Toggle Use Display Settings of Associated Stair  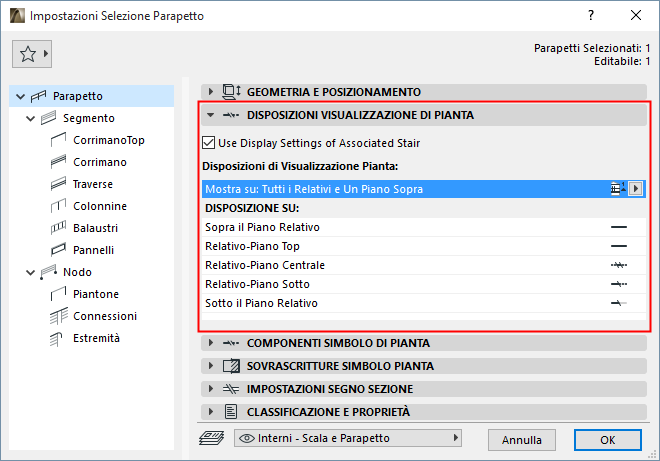point(208,143)
